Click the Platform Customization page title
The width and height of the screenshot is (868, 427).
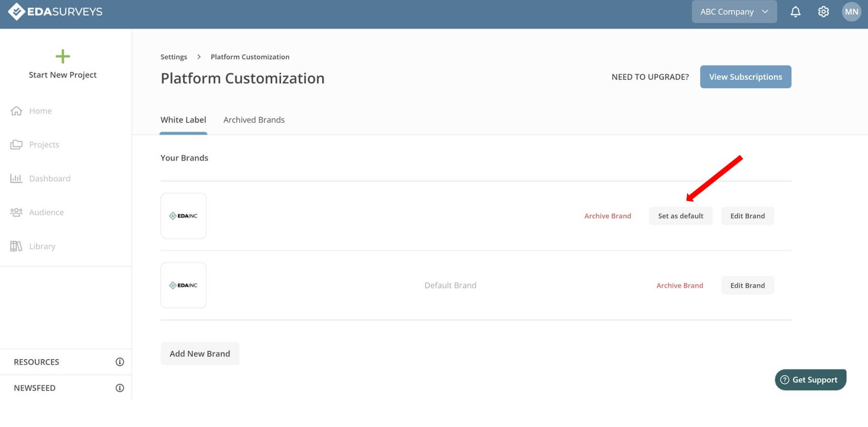click(243, 79)
